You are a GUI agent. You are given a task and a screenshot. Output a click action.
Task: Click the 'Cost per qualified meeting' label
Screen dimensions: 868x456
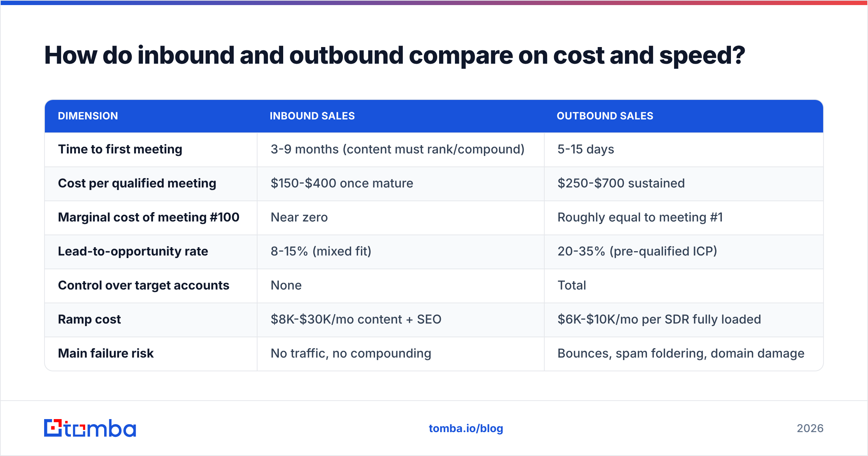pos(137,183)
